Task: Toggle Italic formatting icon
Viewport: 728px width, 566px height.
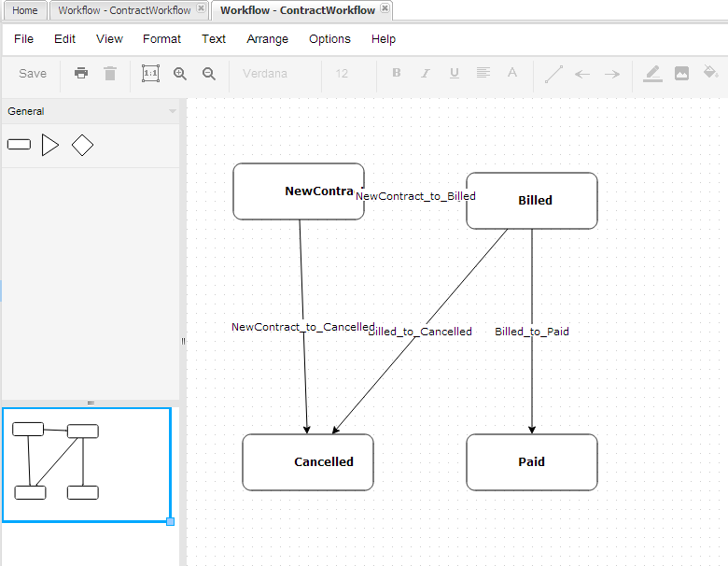Action: (426, 73)
